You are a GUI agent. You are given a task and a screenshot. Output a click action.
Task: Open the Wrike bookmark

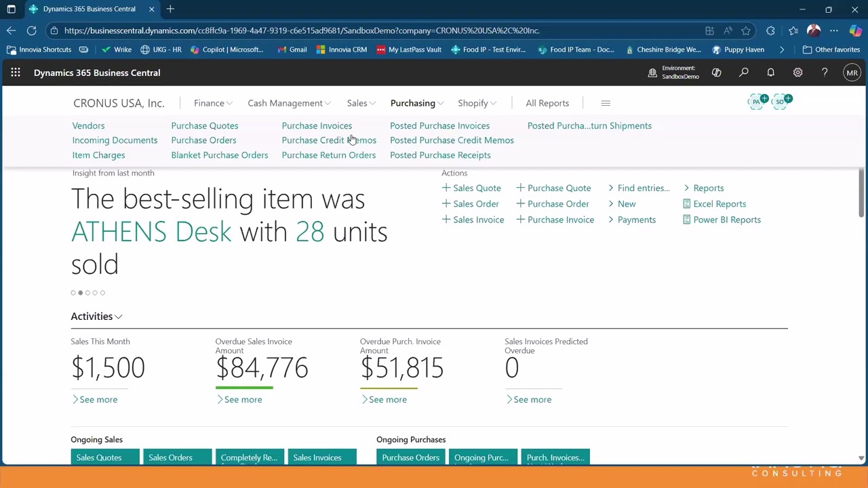point(116,49)
